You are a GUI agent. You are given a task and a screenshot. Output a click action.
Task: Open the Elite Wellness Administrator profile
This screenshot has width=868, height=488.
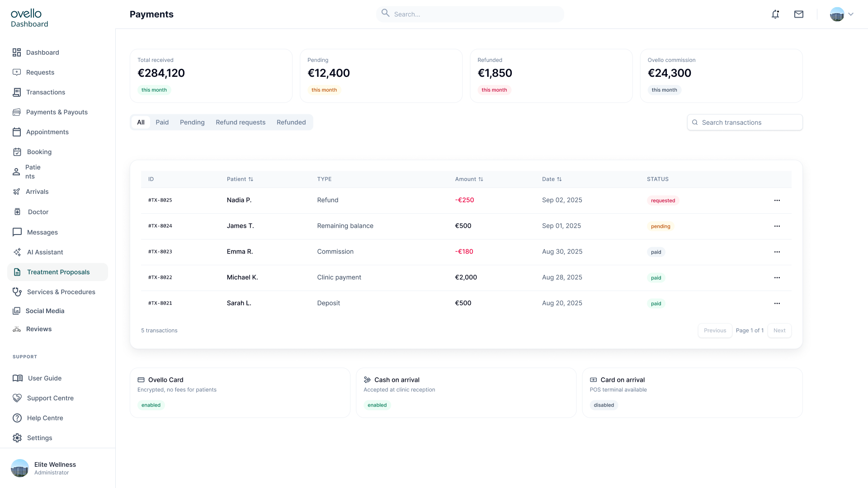[x=43, y=468]
